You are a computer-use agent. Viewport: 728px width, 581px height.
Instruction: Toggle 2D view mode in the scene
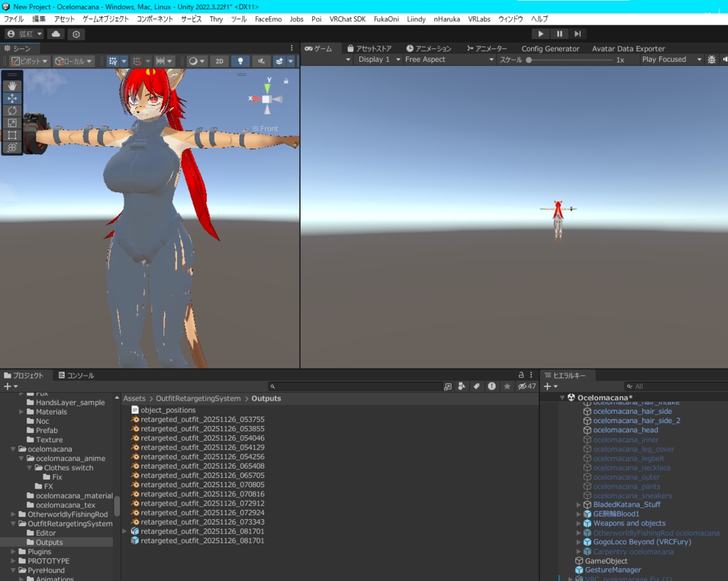point(220,61)
